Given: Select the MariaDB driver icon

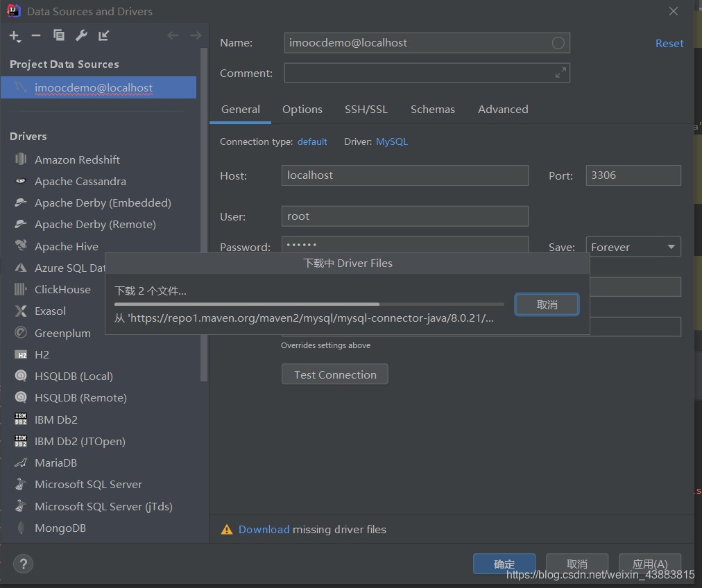Looking at the screenshot, I should coord(21,462).
